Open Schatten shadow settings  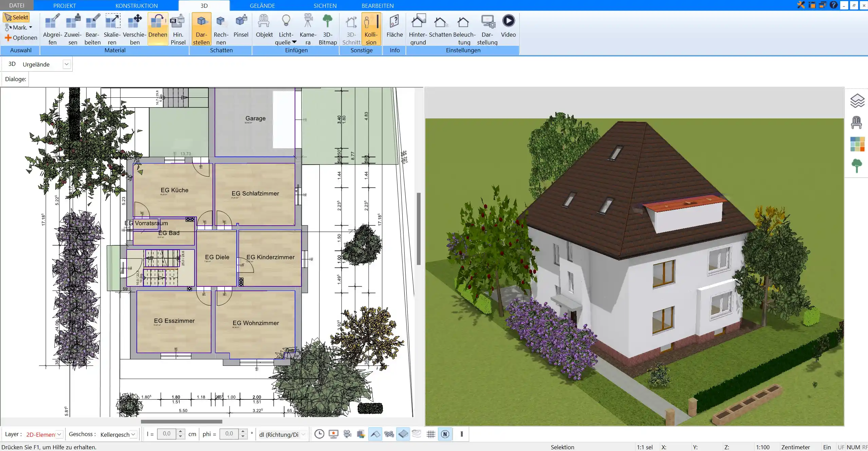[440, 26]
